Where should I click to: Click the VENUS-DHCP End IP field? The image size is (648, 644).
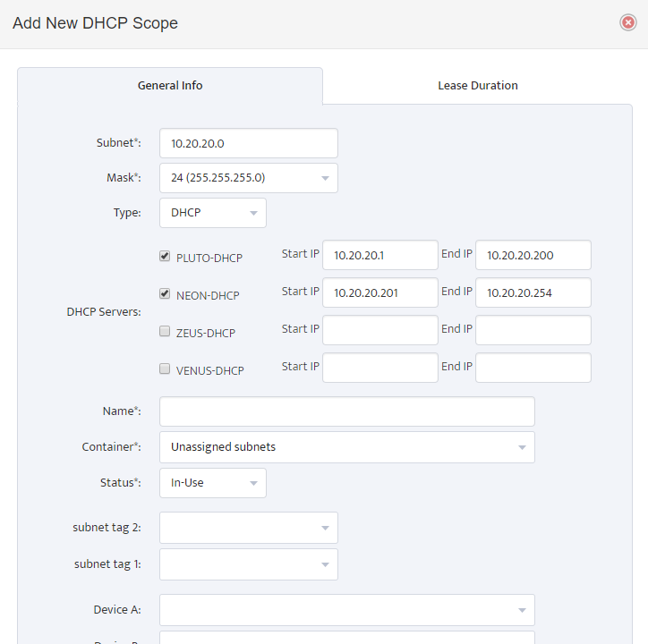[533, 368]
